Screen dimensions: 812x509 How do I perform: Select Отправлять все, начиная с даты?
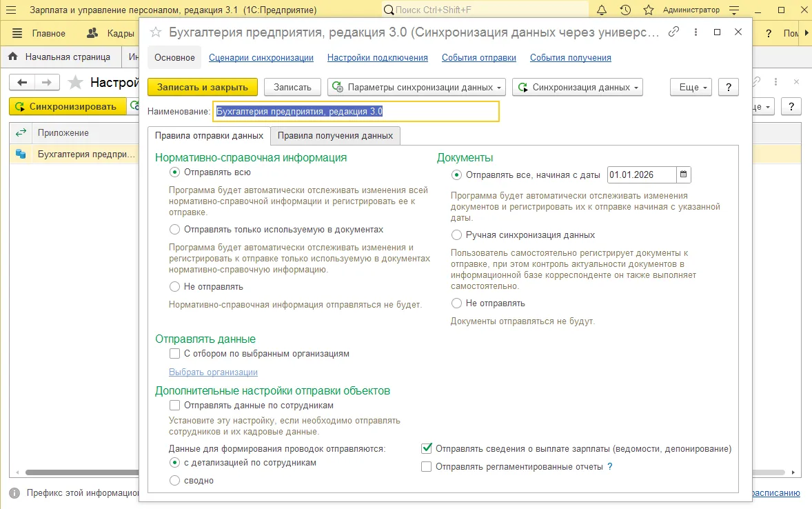click(456, 175)
